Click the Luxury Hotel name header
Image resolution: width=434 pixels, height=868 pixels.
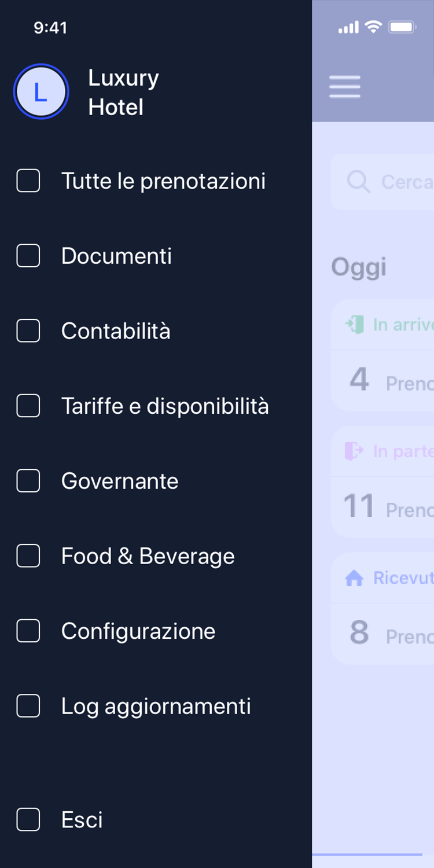[x=123, y=93]
